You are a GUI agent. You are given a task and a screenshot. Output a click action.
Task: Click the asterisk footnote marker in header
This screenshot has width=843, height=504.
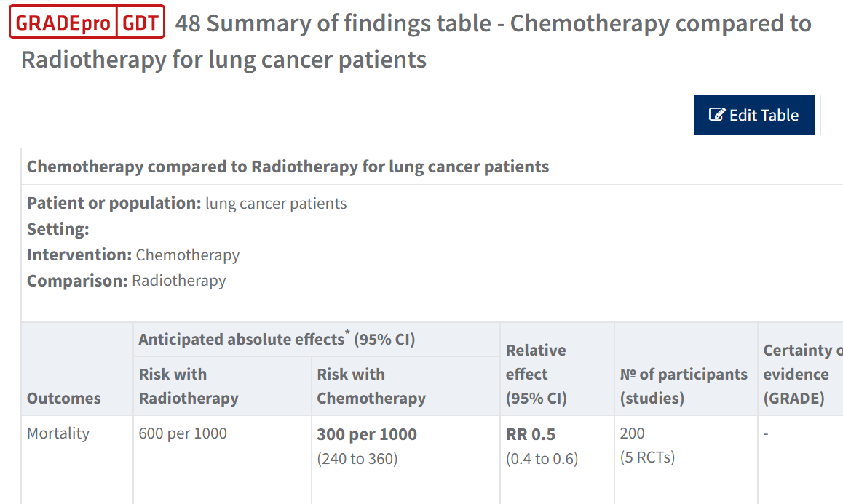pos(347,334)
